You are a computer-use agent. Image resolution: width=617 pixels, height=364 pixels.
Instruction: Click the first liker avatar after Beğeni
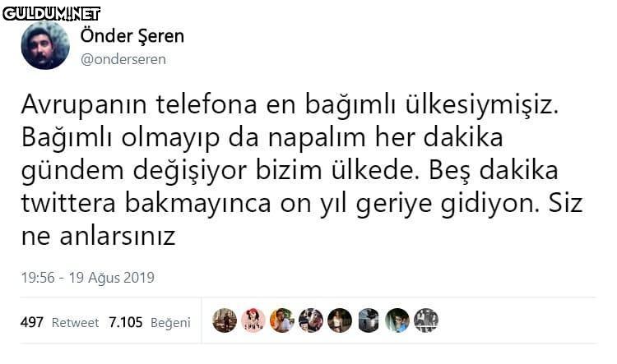(x=225, y=320)
